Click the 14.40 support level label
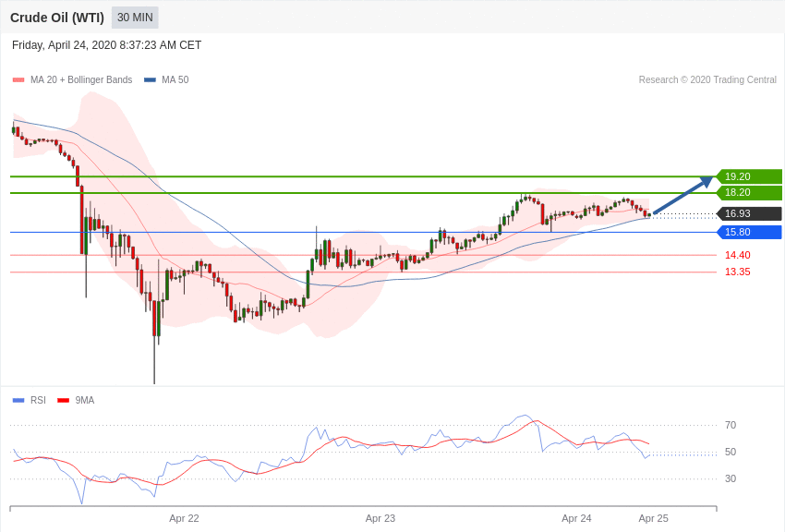This screenshot has height=532, width=785. (737, 255)
